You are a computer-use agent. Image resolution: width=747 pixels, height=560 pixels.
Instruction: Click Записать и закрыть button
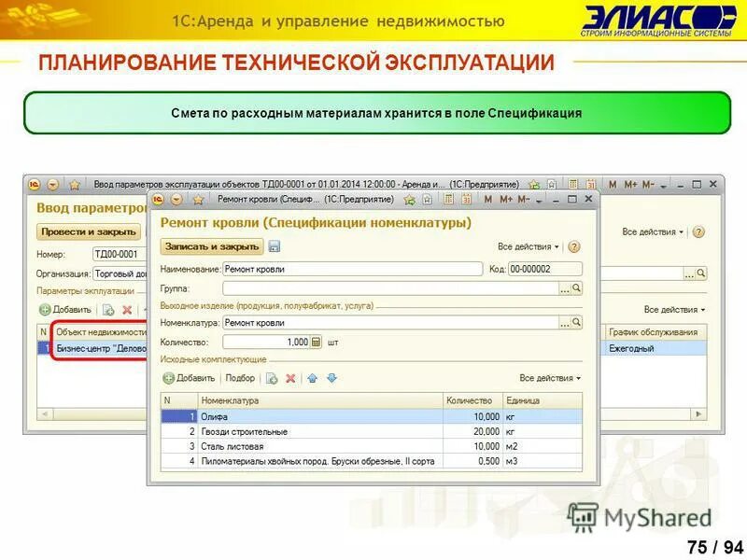(212, 246)
